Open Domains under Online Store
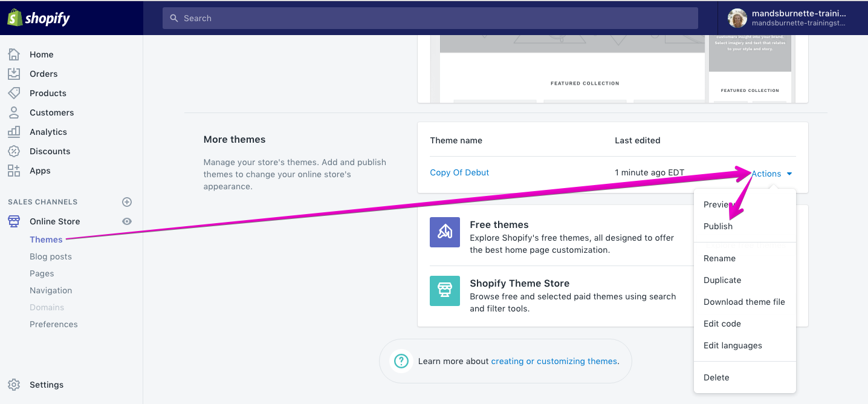The height and width of the screenshot is (404, 868). (x=47, y=307)
